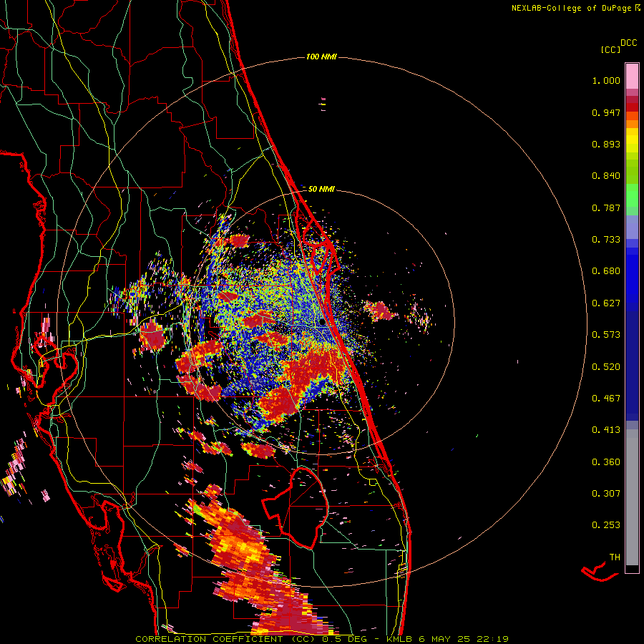This screenshot has width=644, height=644.
Task: Click the 0.253 legend value
Action: [606, 525]
